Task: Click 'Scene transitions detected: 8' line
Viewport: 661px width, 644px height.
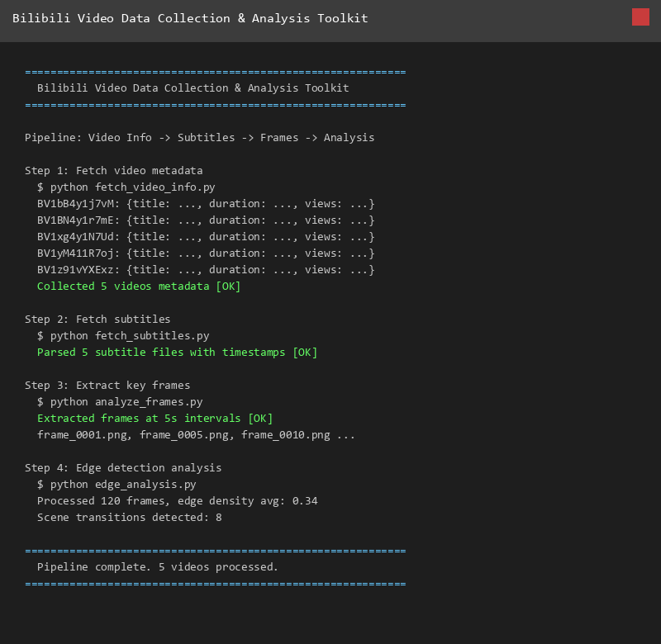Action: (130, 517)
